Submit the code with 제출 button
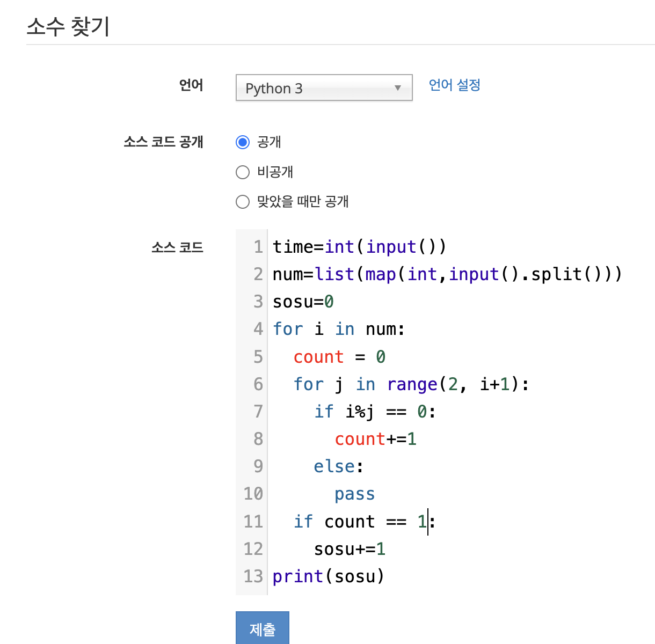The image size is (655, 644). click(x=263, y=628)
